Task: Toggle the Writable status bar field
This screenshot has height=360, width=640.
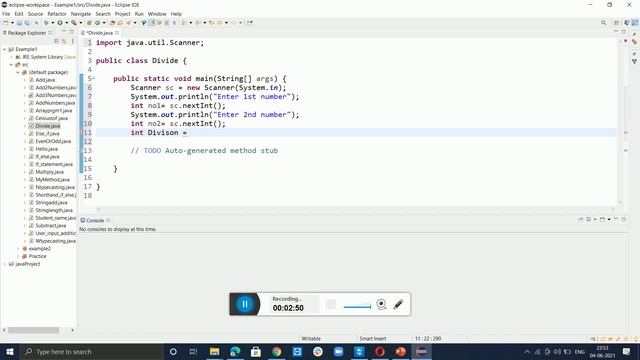Action: point(311,338)
